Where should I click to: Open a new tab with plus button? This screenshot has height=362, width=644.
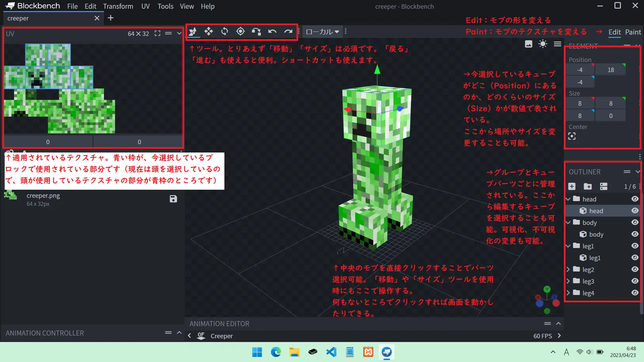pos(111,18)
